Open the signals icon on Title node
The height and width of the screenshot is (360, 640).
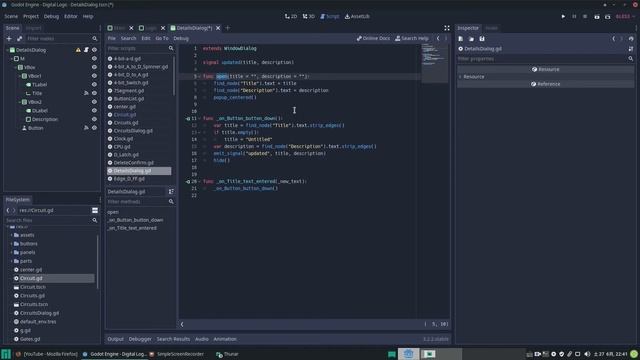[x=86, y=93]
